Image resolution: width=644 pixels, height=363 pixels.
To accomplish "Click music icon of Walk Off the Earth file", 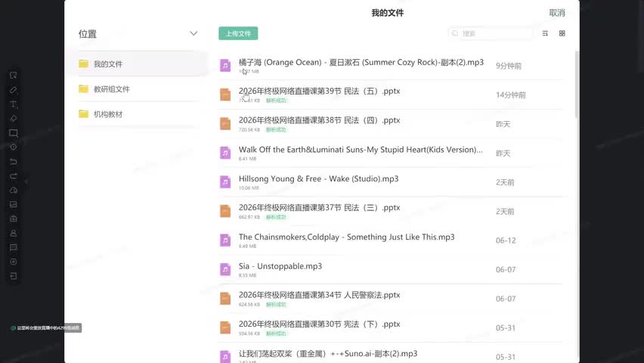I will pyautogui.click(x=225, y=153).
